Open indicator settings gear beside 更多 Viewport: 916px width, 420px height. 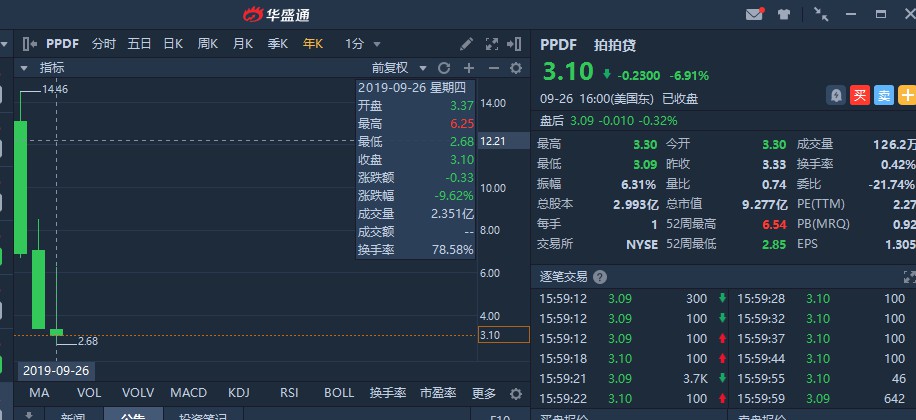pyautogui.click(x=516, y=393)
